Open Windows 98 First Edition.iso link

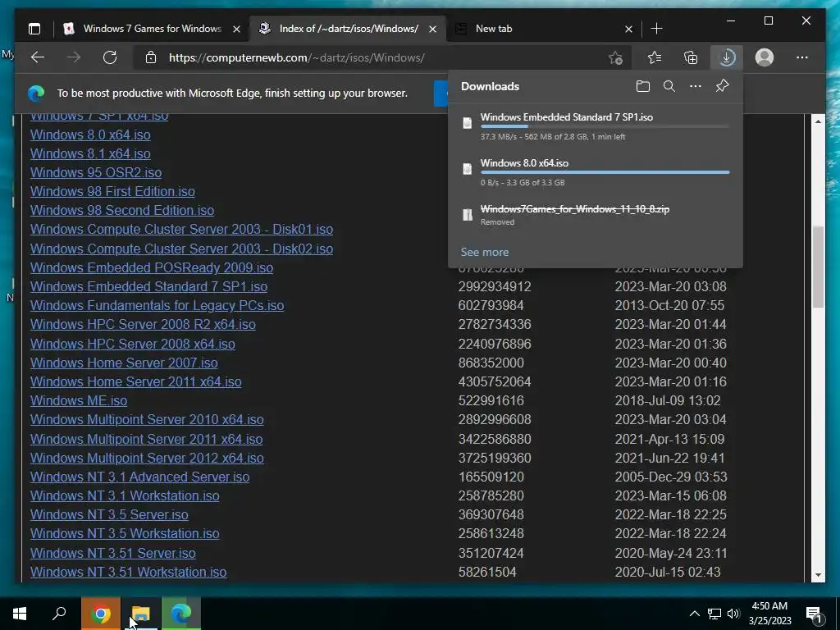coord(112,191)
